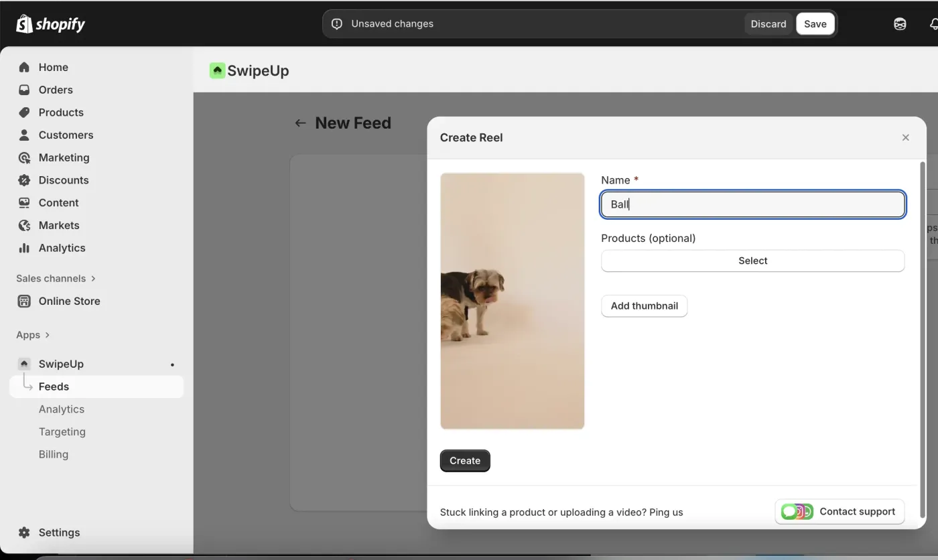938x560 pixels.
Task: Click the Shopify logo top left
Action: coord(50,23)
